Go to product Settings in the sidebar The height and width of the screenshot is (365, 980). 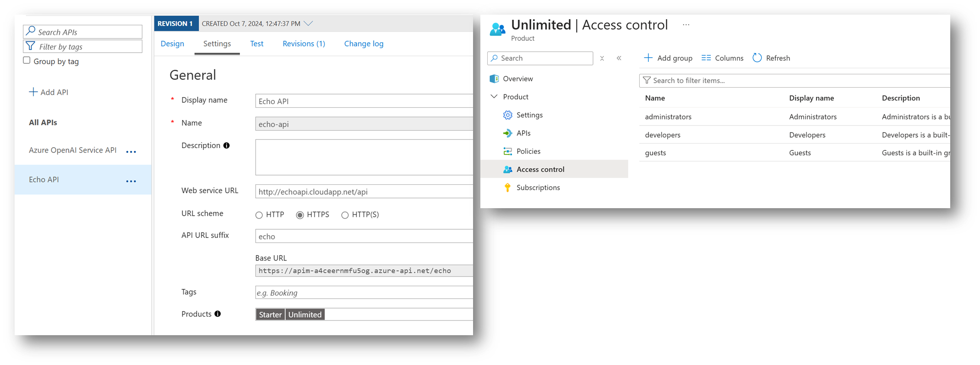(529, 115)
